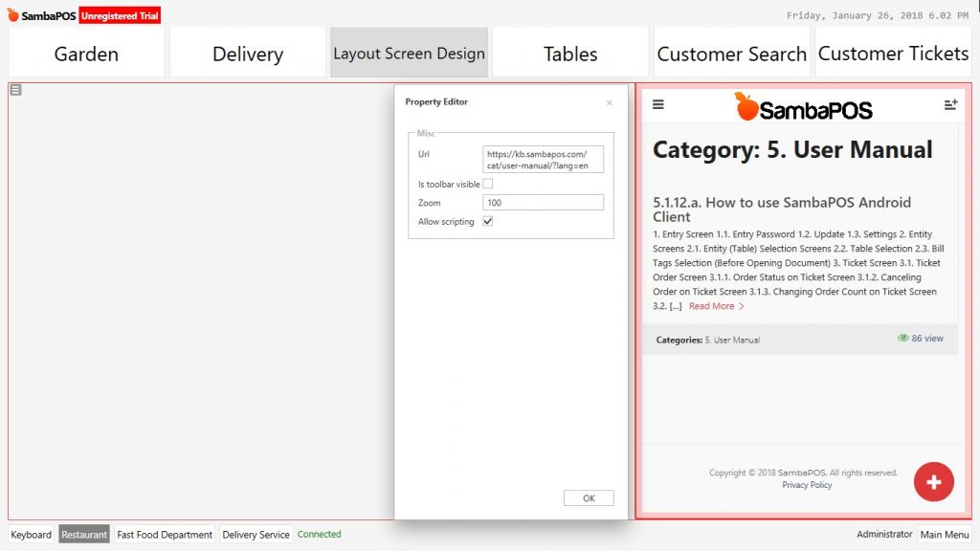
Task: Go to the Customer Search tab
Action: (731, 53)
